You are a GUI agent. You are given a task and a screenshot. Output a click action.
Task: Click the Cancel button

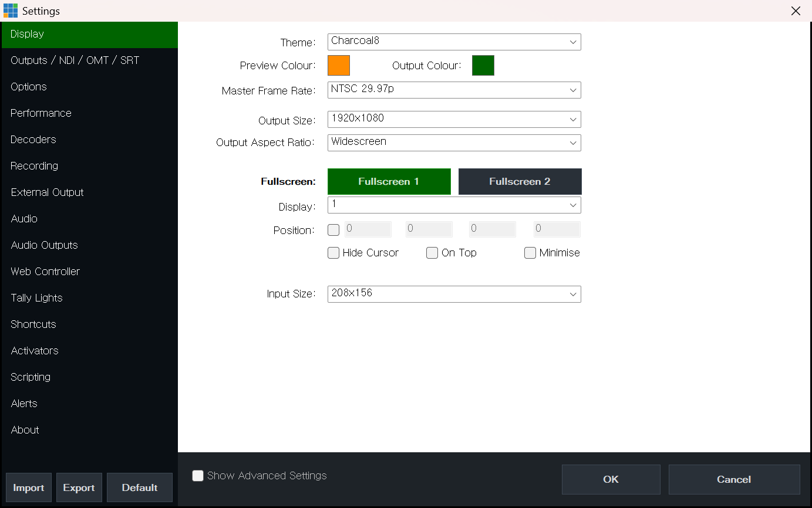(734, 479)
